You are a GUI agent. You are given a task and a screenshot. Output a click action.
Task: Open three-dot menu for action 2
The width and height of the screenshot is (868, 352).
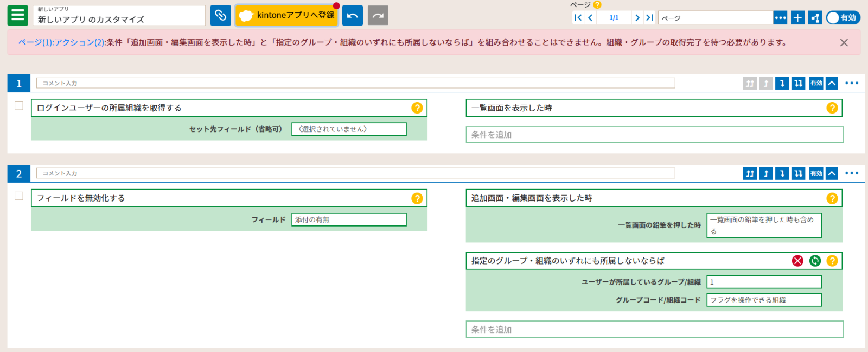852,173
